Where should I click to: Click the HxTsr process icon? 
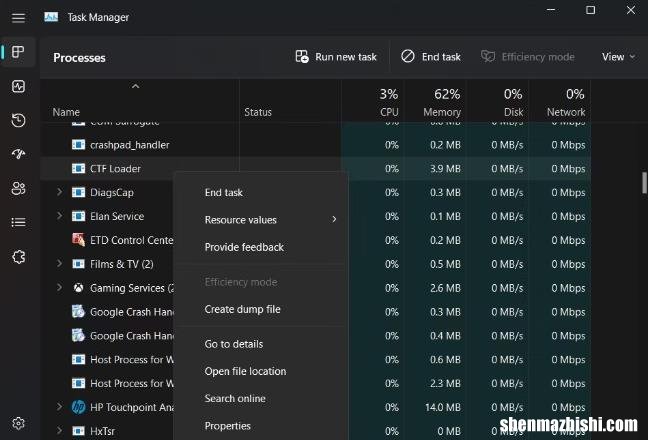click(78, 431)
